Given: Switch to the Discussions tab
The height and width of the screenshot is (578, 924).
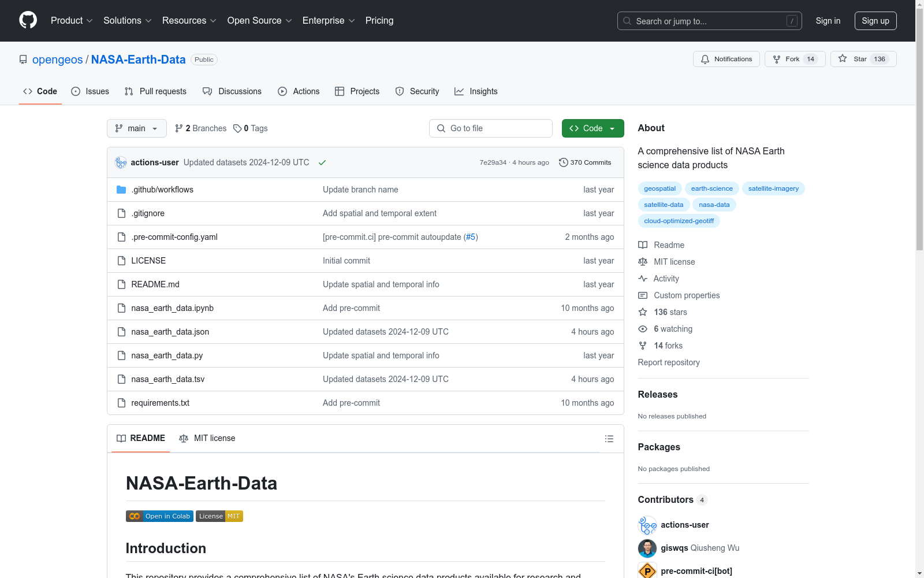Looking at the screenshot, I should point(232,91).
